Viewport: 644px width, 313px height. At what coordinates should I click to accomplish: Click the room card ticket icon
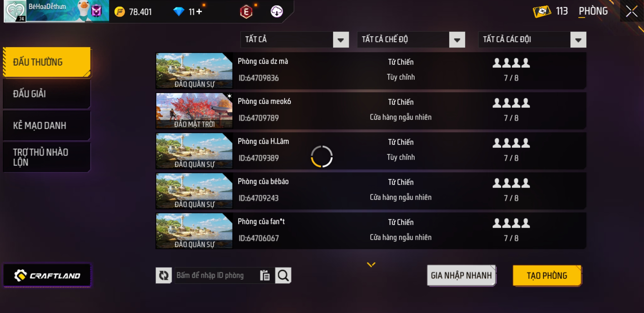542,12
